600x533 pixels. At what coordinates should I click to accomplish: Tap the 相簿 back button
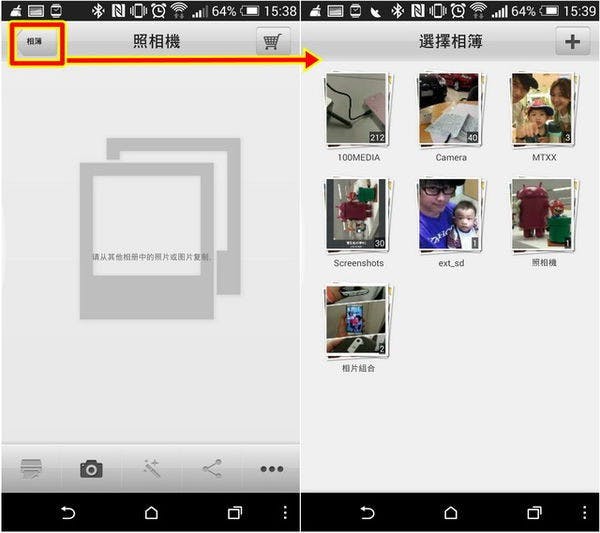click(36, 43)
